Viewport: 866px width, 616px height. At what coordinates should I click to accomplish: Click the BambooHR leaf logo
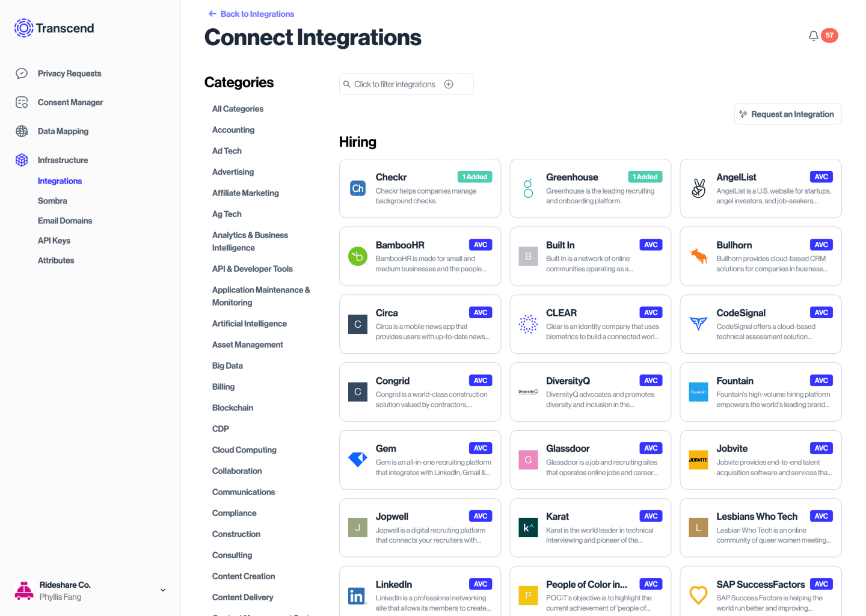[x=357, y=256]
